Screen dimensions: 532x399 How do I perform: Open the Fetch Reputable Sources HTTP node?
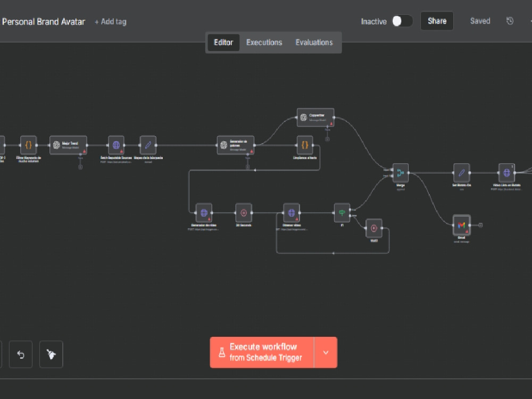click(116, 145)
